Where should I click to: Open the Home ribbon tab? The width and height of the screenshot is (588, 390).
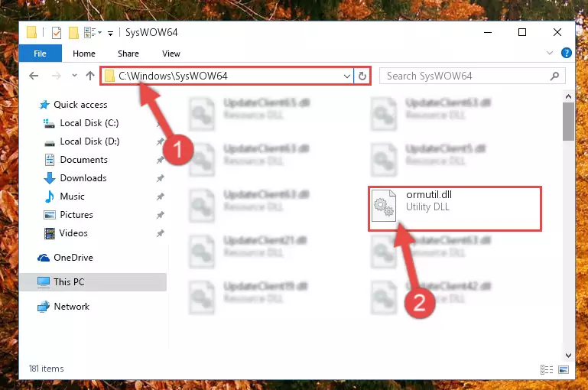pos(84,54)
